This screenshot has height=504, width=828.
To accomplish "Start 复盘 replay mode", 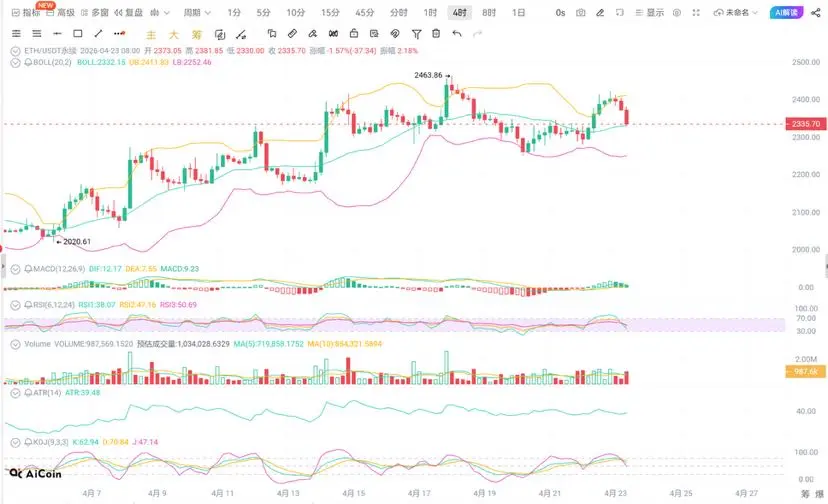I will [128, 12].
